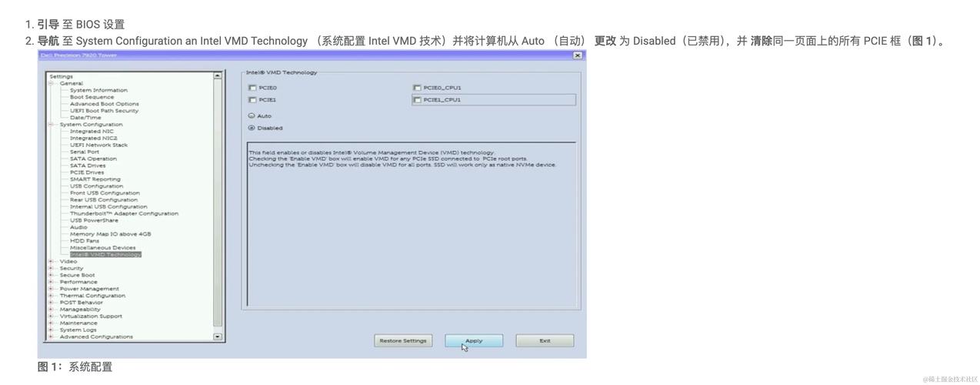Expand the Security tree node

click(52, 269)
